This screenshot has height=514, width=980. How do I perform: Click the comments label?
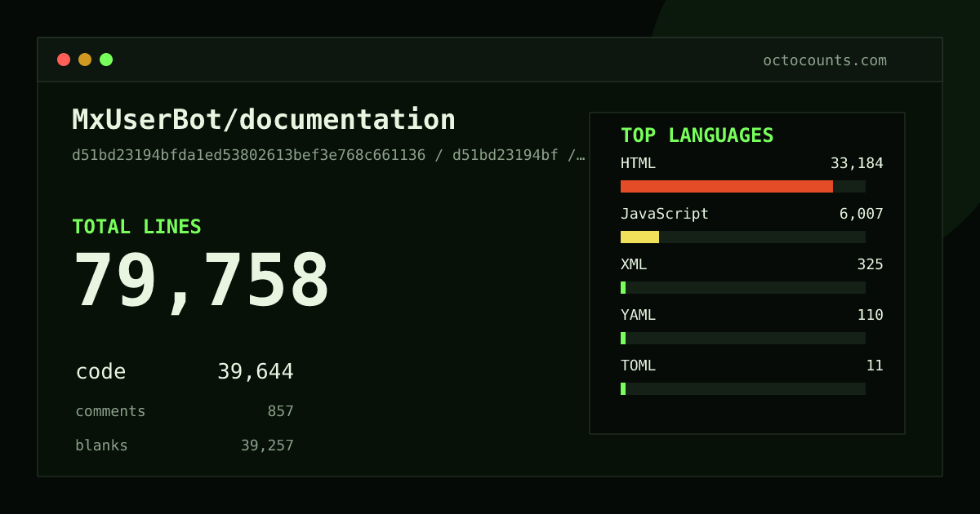click(110, 411)
